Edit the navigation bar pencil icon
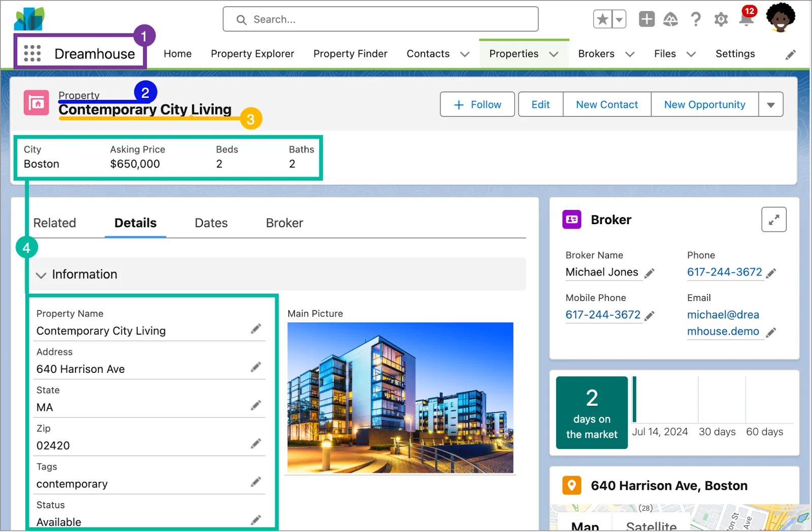The width and height of the screenshot is (812, 532). (790, 55)
